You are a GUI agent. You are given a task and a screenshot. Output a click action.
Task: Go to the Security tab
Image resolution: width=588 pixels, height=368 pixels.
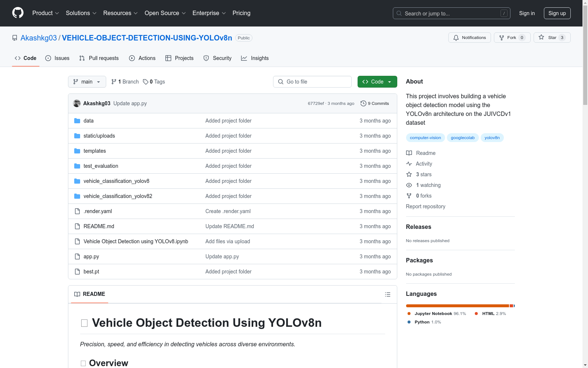pyautogui.click(x=218, y=58)
